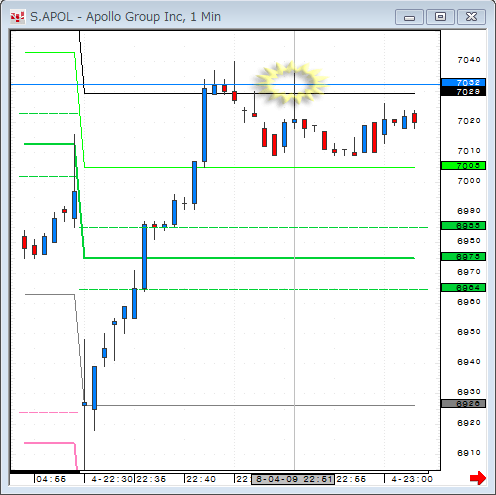Click the 7010 price axis value
The width and height of the screenshot is (496, 495).
(x=469, y=151)
